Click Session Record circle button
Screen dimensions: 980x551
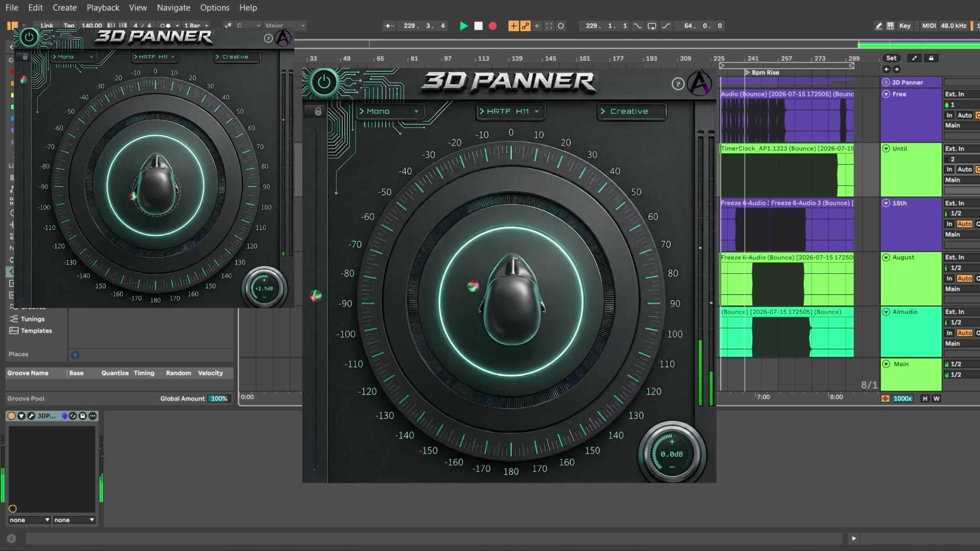[561, 26]
